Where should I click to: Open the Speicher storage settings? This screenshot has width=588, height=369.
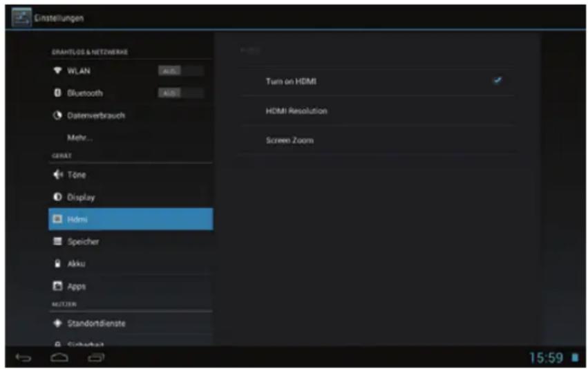point(131,241)
